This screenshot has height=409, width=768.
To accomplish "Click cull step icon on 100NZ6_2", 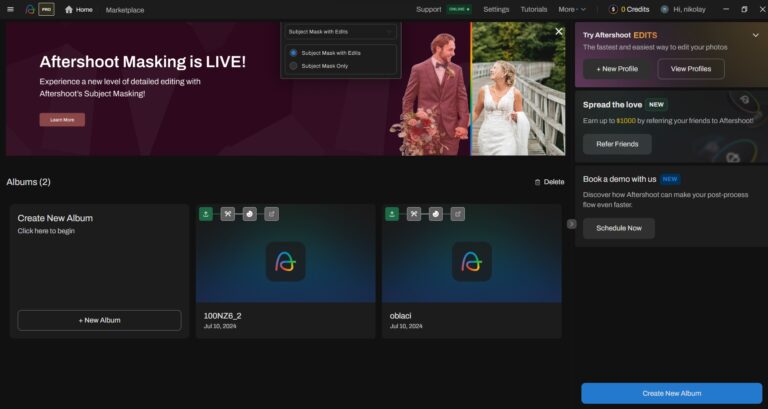I will (228, 214).
